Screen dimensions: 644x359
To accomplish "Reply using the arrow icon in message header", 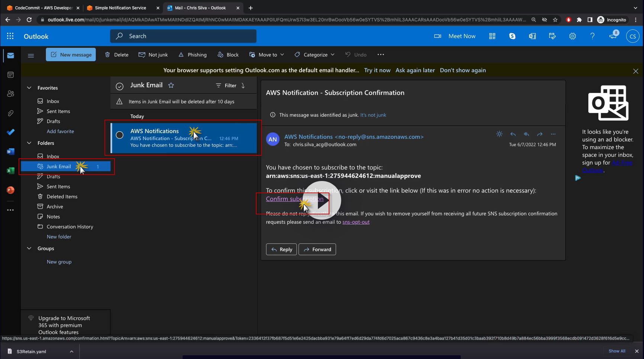I will pos(513,134).
